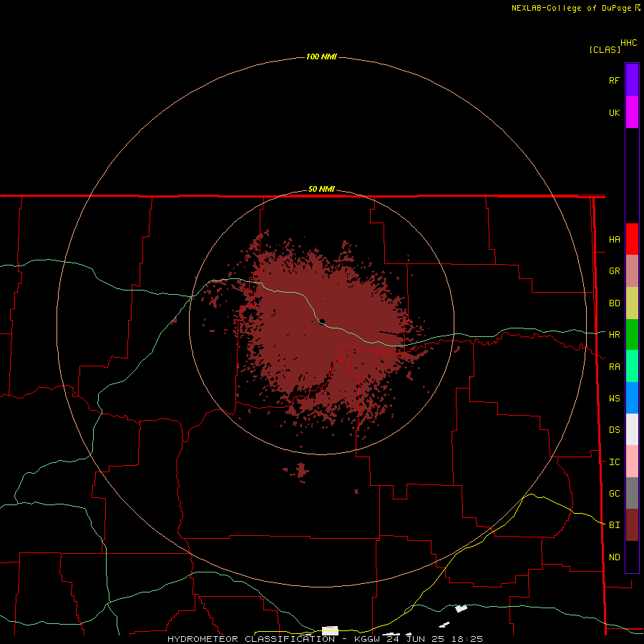Click the '100 NMI' range ring label
This screenshot has width=644, height=644.
click(321, 57)
